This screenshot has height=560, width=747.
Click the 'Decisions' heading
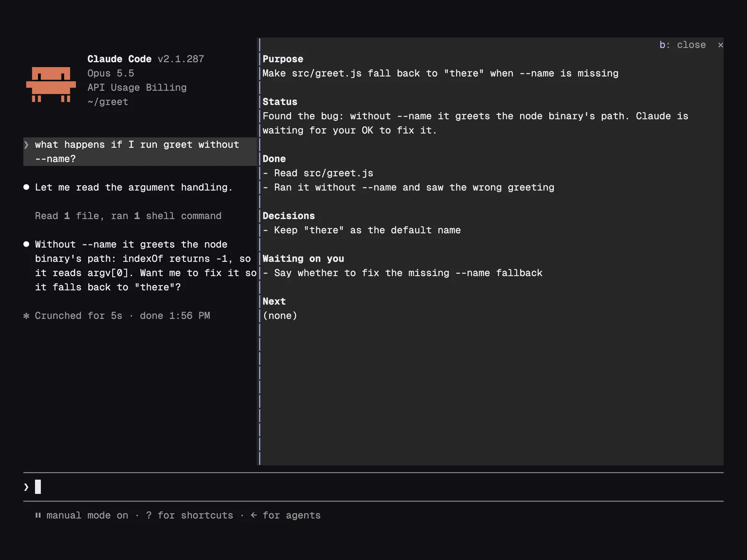pyautogui.click(x=289, y=216)
